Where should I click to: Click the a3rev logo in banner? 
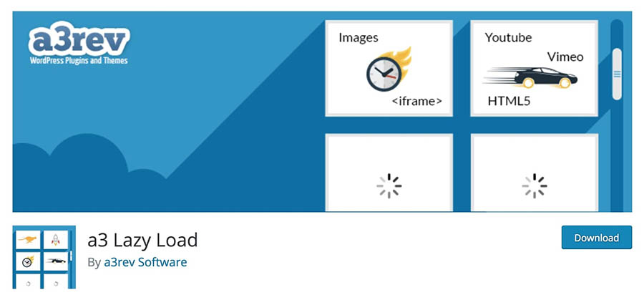[79, 38]
